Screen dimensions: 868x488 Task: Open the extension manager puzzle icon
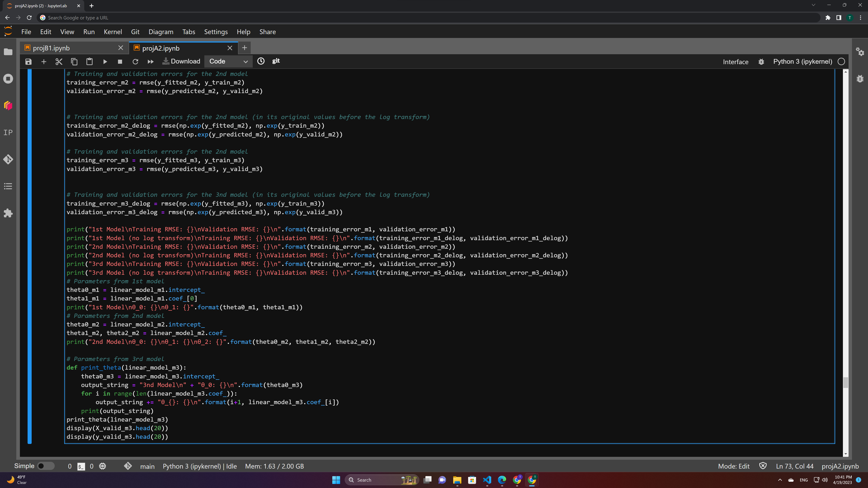coord(8,213)
